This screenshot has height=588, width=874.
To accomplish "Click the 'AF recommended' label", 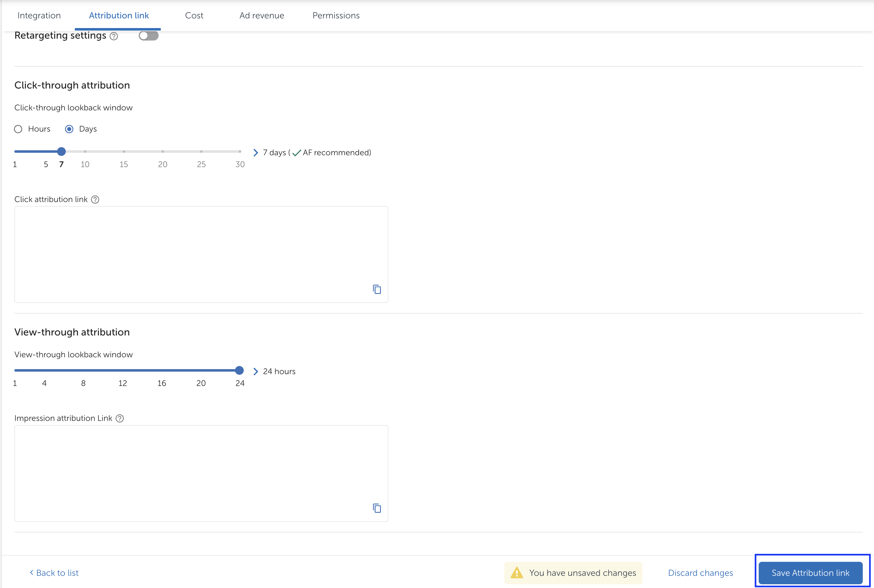I will point(336,153).
